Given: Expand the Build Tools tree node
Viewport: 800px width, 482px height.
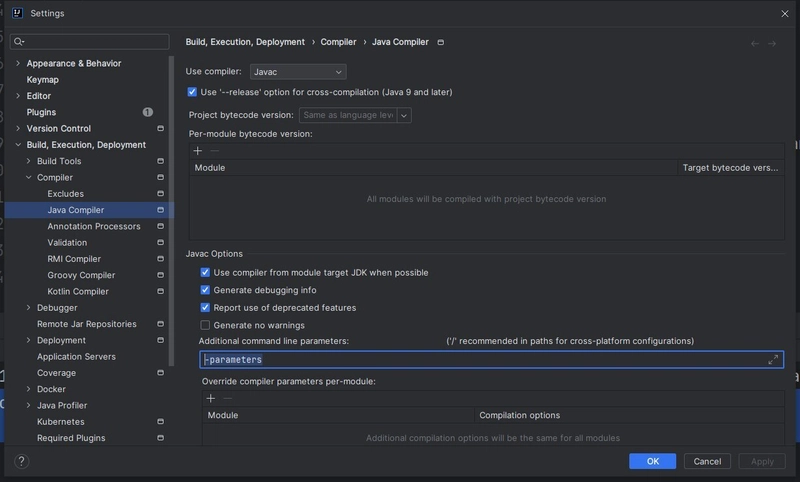Looking at the screenshot, I should click(29, 161).
